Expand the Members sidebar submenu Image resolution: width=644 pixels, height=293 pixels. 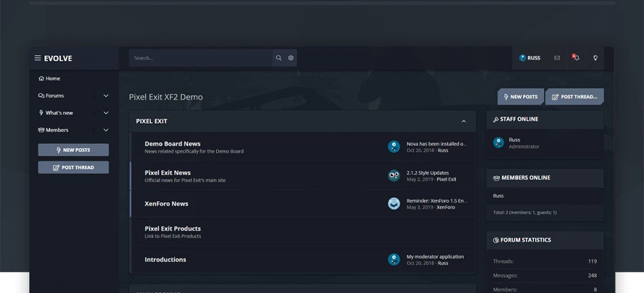click(106, 130)
